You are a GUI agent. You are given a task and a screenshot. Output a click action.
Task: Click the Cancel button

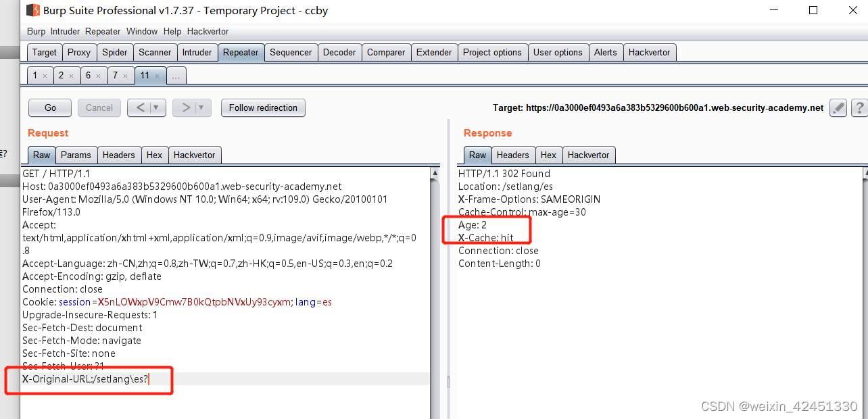click(x=99, y=107)
